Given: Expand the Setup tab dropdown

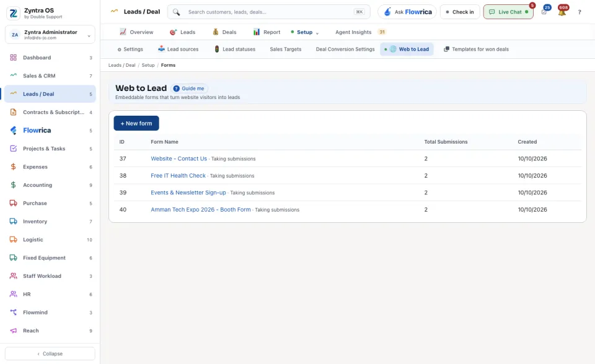Looking at the screenshot, I should [306, 32].
